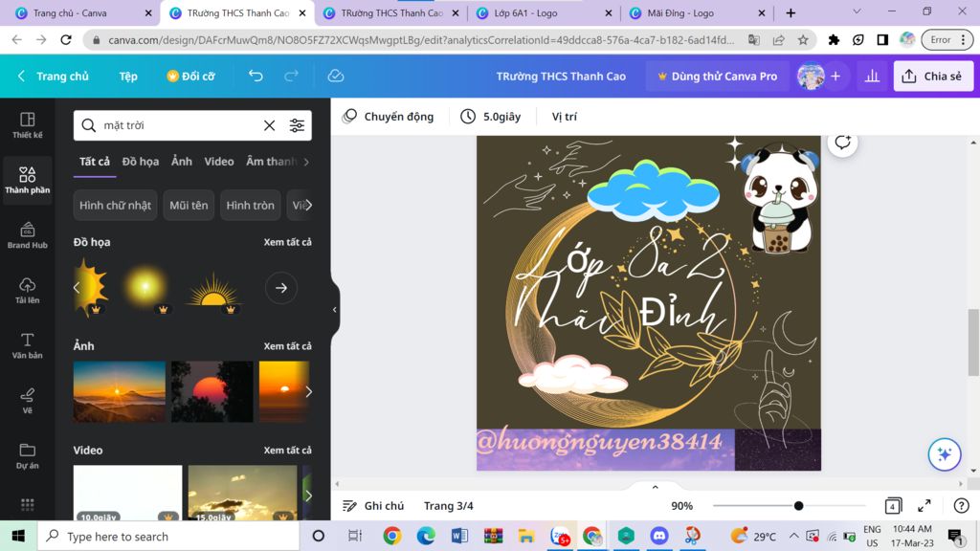Go back to Trang chủ
The height and width of the screenshot is (551, 980).
click(x=54, y=77)
